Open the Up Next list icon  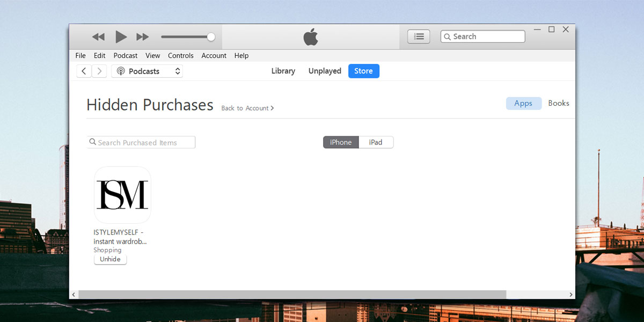pos(419,36)
